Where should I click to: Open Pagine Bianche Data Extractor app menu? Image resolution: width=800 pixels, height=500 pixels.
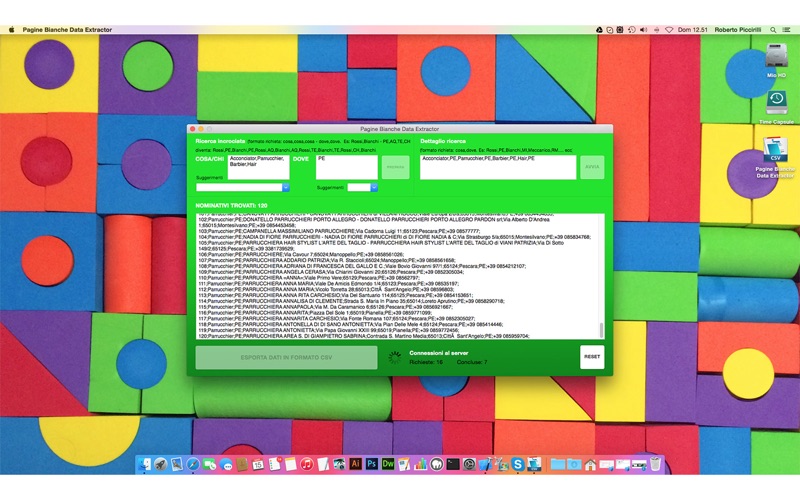(67, 30)
